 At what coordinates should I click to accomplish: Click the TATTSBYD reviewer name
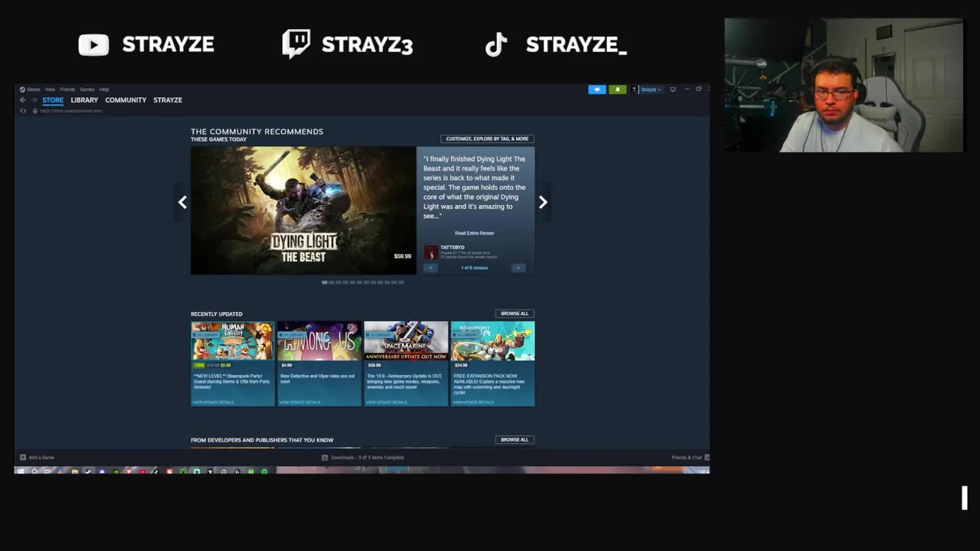tap(452, 247)
